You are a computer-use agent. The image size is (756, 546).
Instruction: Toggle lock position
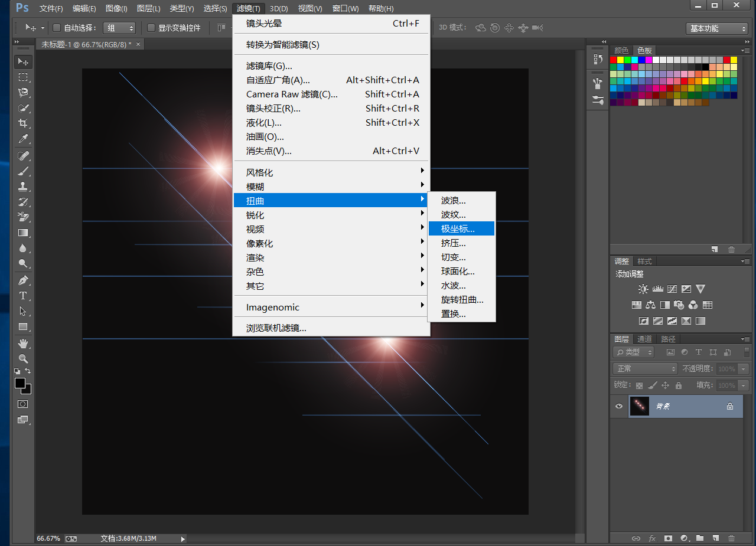665,385
